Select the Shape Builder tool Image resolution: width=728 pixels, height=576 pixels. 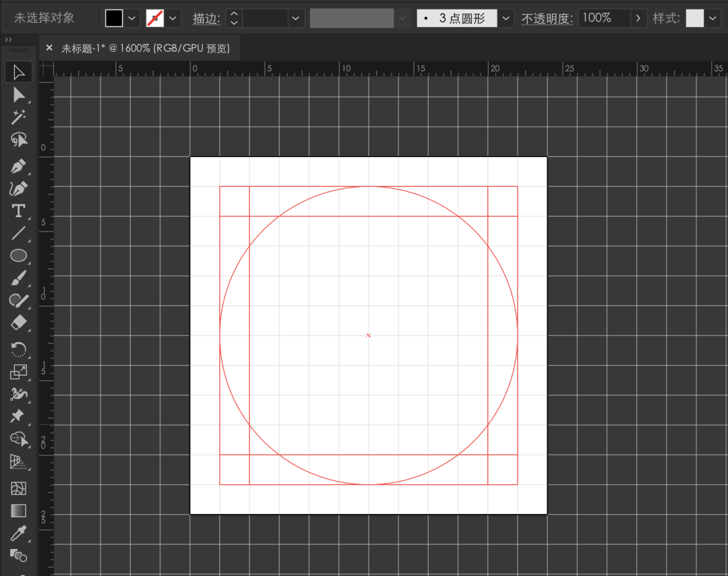(19, 438)
